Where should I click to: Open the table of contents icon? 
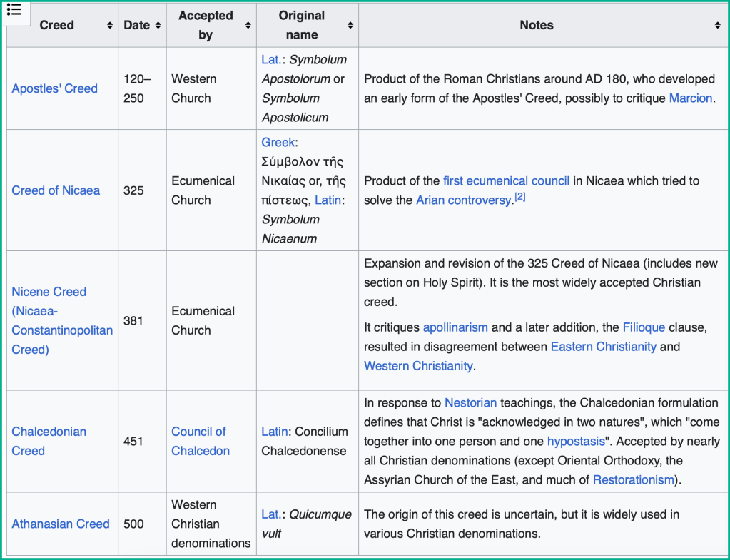pyautogui.click(x=14, y=10)
